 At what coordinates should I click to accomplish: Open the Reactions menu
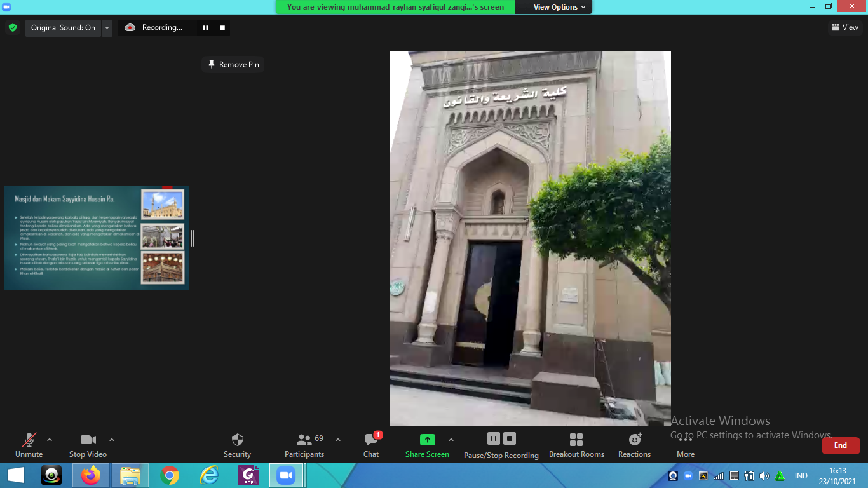pyautogui.click(x=634, y=440)
